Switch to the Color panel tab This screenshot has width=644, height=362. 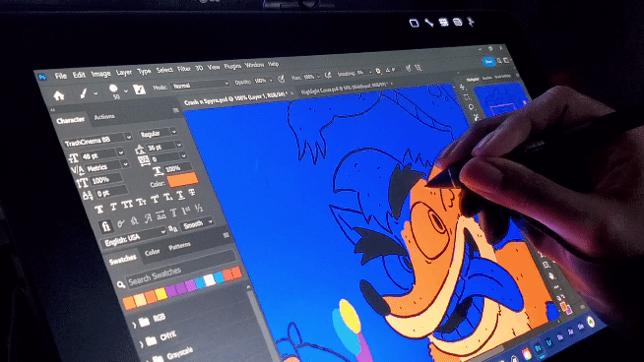click(152, 253)
